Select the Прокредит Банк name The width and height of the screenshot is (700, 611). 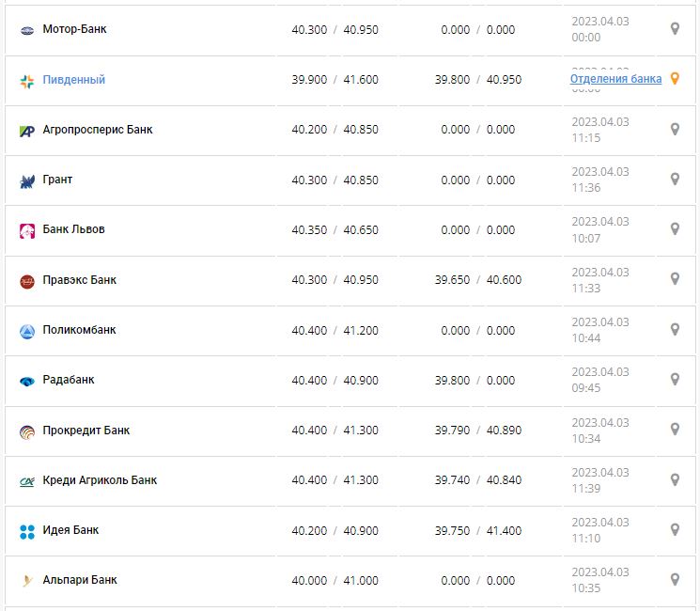pos(86,431)
